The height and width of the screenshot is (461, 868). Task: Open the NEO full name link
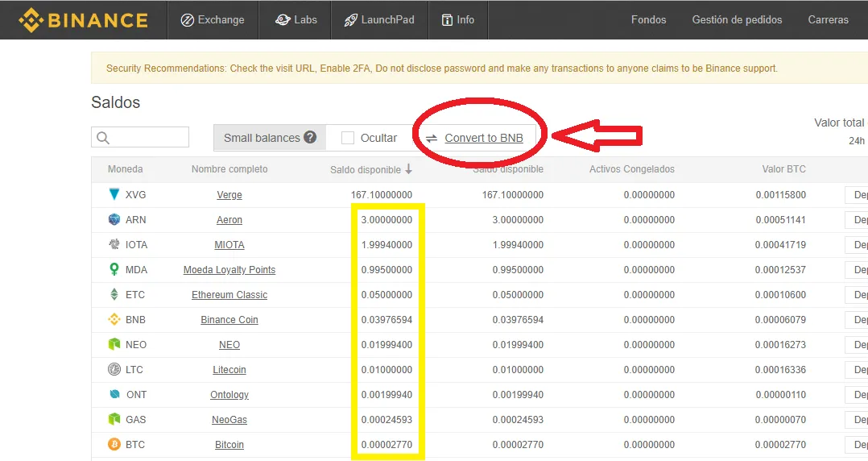point(229,345)
